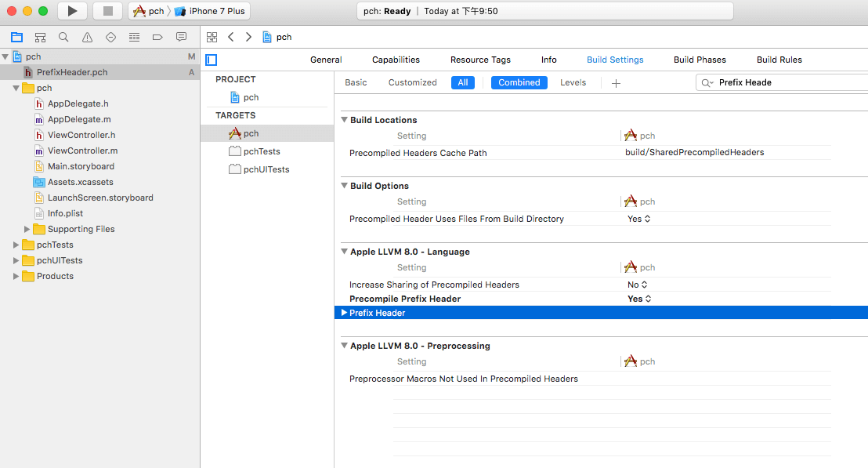Screen dimensions: 868x468
Task: Open the General tab
Action: (x=326, y=60)
